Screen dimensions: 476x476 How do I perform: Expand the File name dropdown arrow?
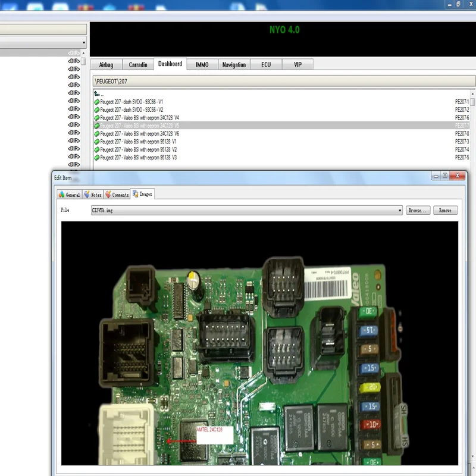[400, 211]
